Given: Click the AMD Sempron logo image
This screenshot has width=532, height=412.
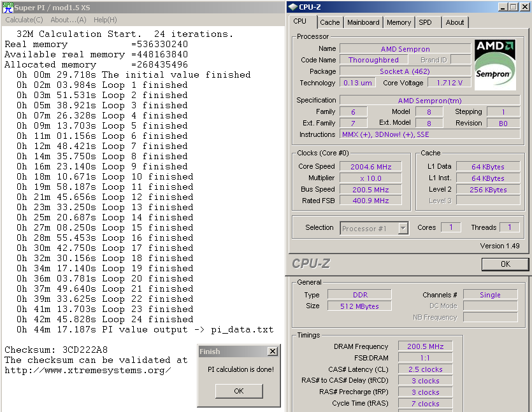Looking at the screenshot, I should [495, 65].
